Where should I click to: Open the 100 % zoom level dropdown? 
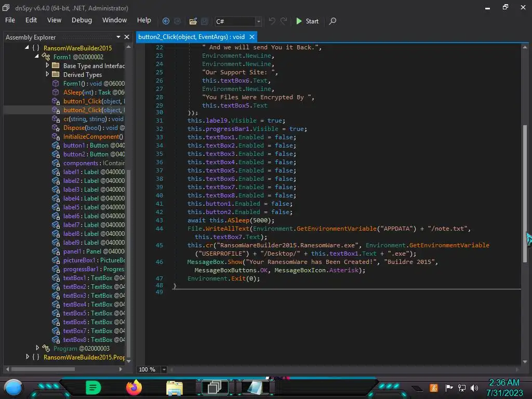point(164,369)
